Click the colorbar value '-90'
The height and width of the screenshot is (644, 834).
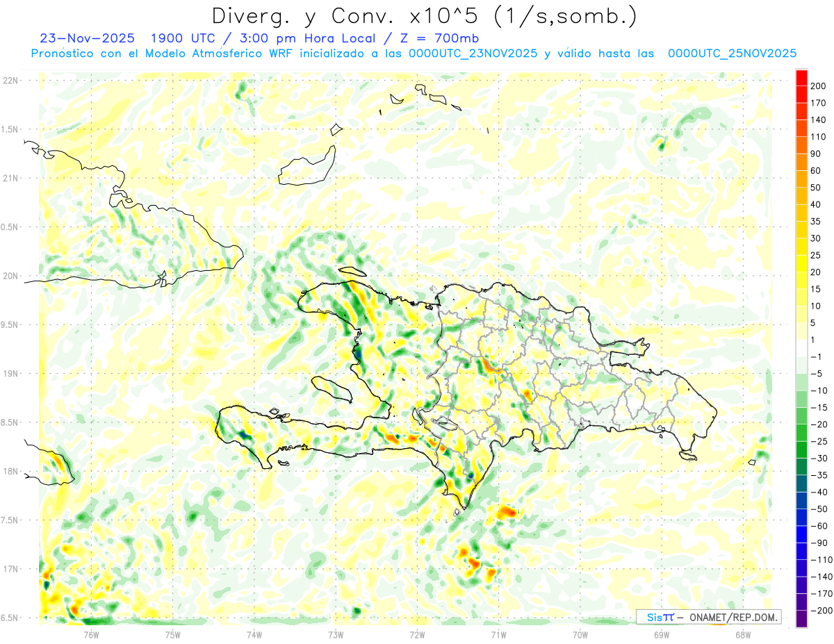click(x=820, y=543)
